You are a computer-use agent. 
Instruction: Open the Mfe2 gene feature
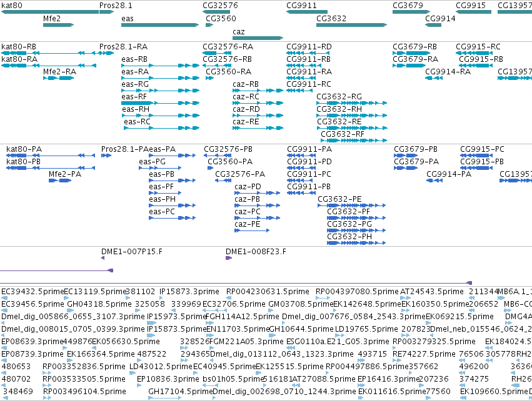(58, 25)
